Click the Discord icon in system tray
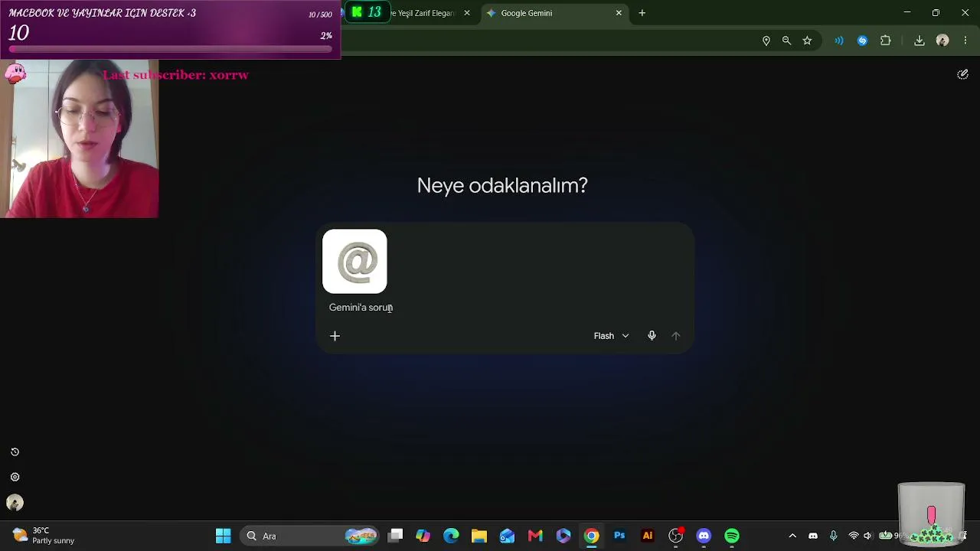 click(x=813, y=536)
